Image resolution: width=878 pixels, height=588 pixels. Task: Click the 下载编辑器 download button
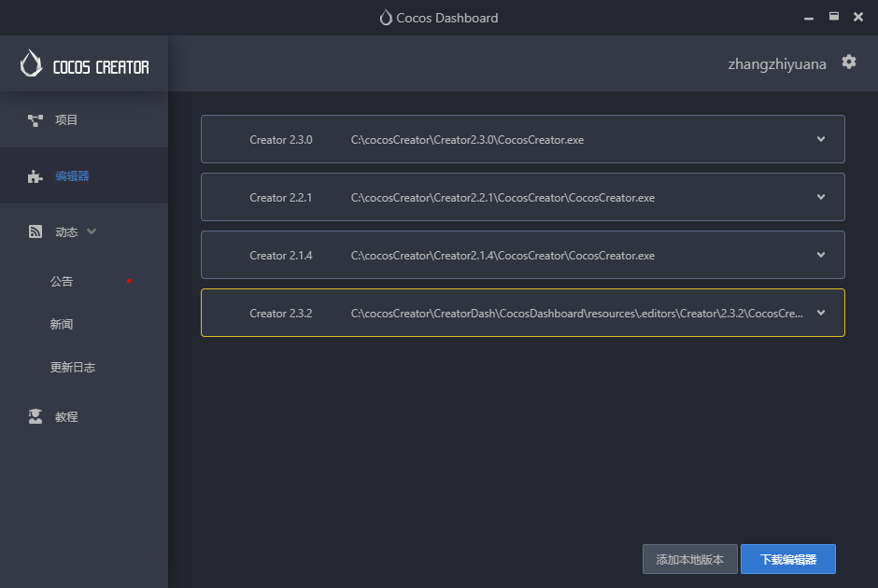788,559
